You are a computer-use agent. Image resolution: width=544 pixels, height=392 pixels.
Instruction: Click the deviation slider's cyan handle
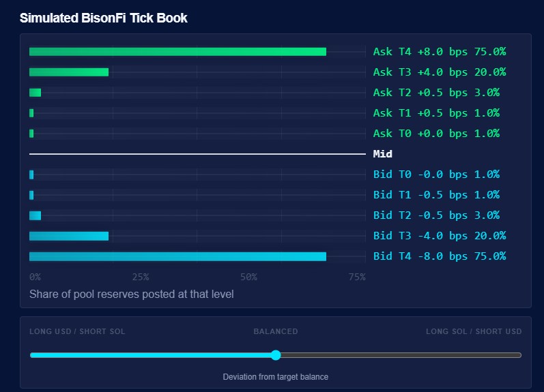(276, 355)
